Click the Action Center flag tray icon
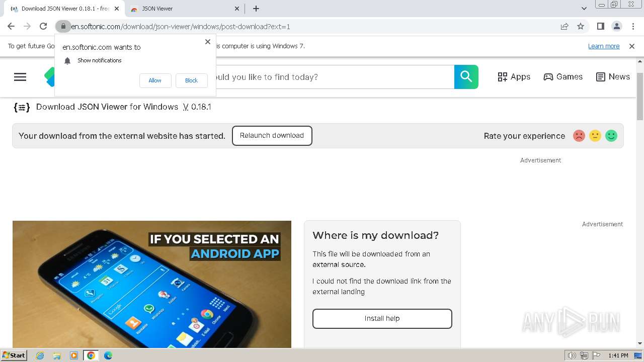644x362 pixels. 596,355
